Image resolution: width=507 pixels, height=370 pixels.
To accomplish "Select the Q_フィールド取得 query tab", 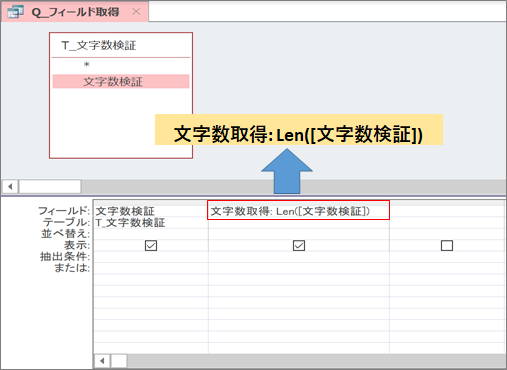I will tap(75, 12).
